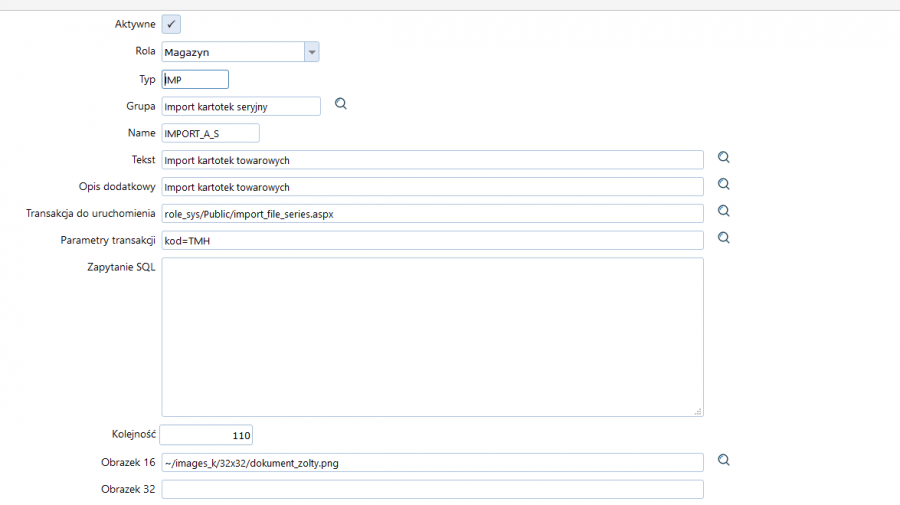This screenshot has height=505, width=900.
Task: Click the Transakcja do uruchomienia field
Action: 432,213
